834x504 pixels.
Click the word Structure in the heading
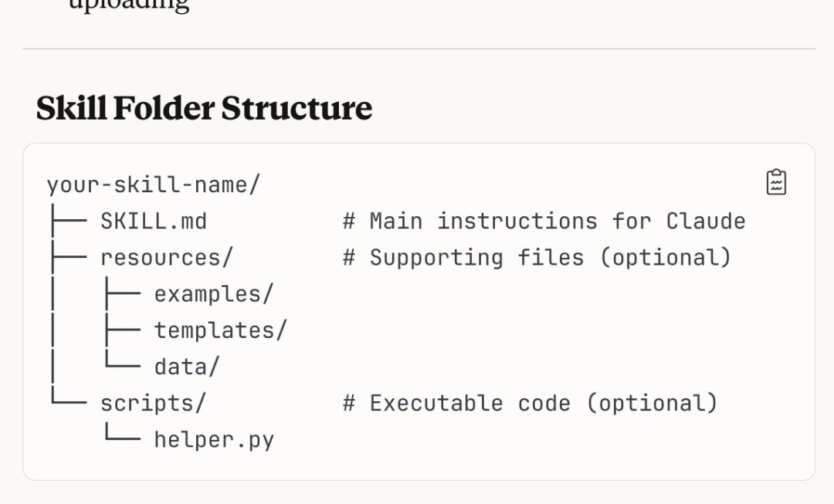tap(297, 108)
